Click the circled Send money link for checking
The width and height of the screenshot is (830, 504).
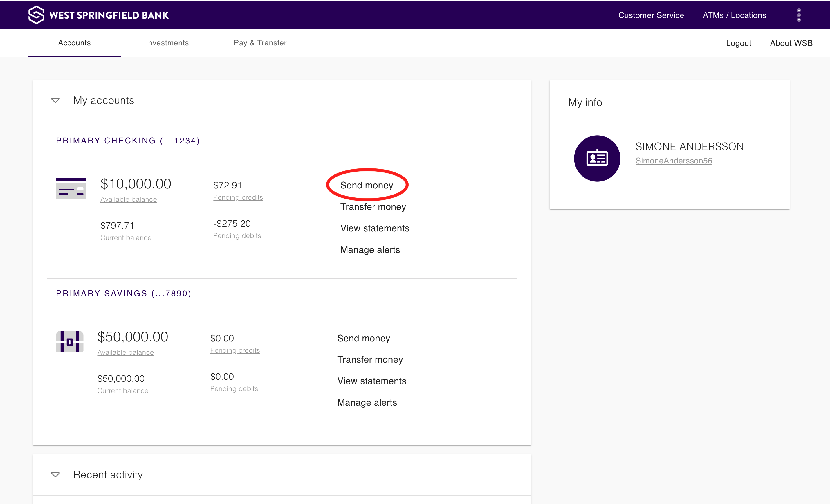point(367,185)
